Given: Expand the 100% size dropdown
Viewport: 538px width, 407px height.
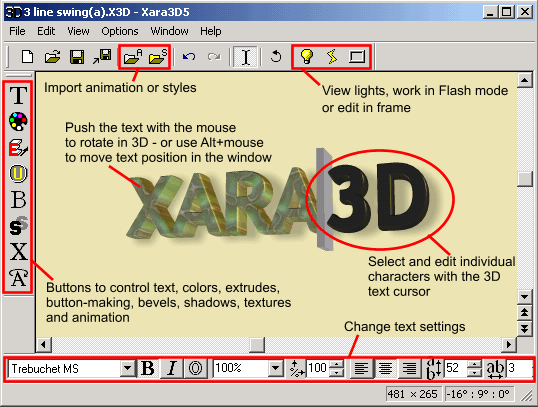Looking at the screenshot, I should pos(275,369).
